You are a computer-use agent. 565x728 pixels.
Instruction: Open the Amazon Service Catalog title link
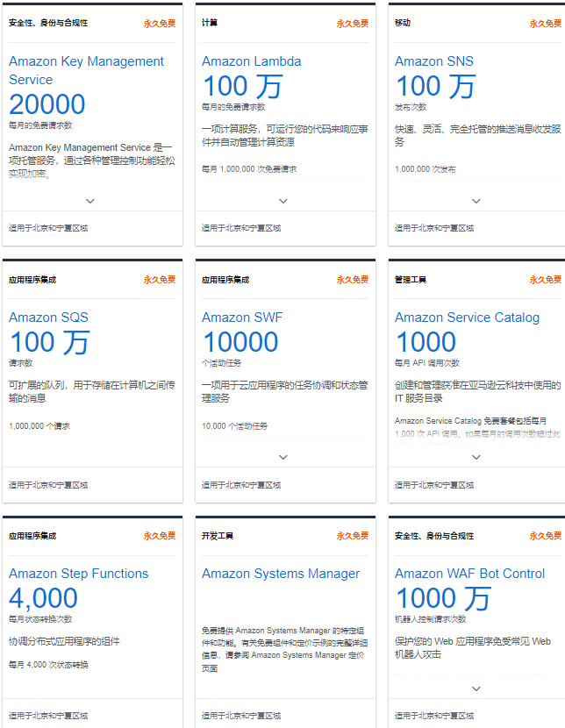467,318
